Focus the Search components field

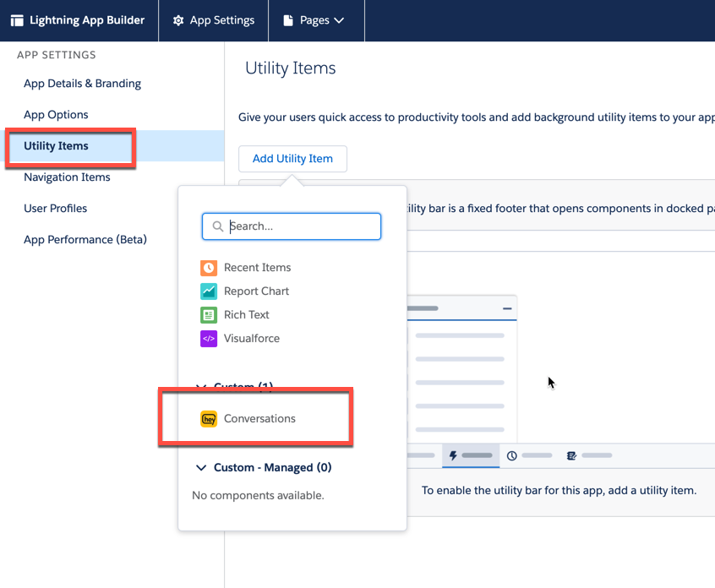[x=292, y=226]
